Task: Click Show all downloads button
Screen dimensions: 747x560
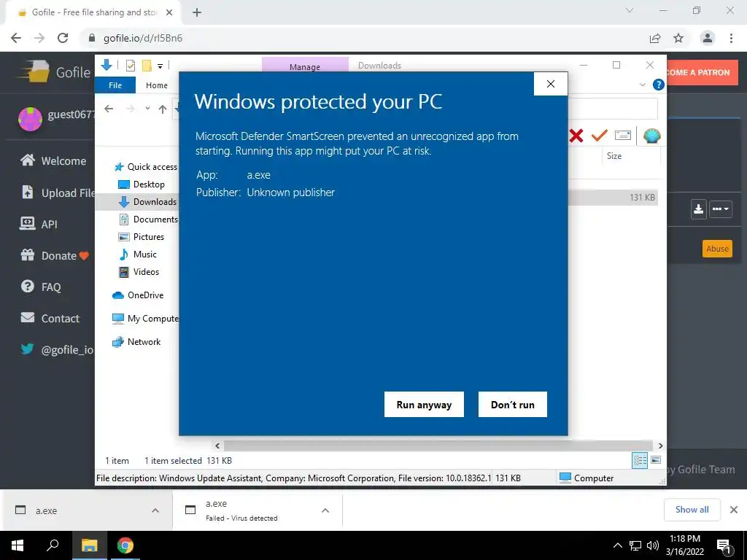Action: point(692,510)
